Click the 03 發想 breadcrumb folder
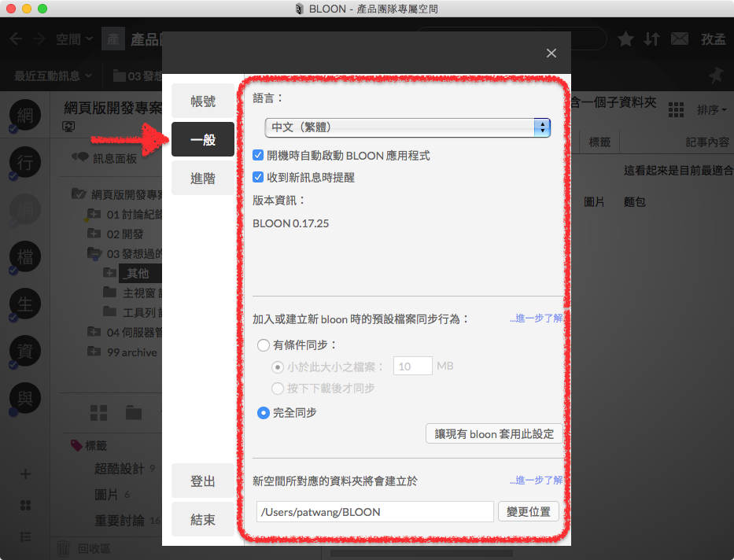This screenshot has height=560, width=734. [x=138, y=76]
